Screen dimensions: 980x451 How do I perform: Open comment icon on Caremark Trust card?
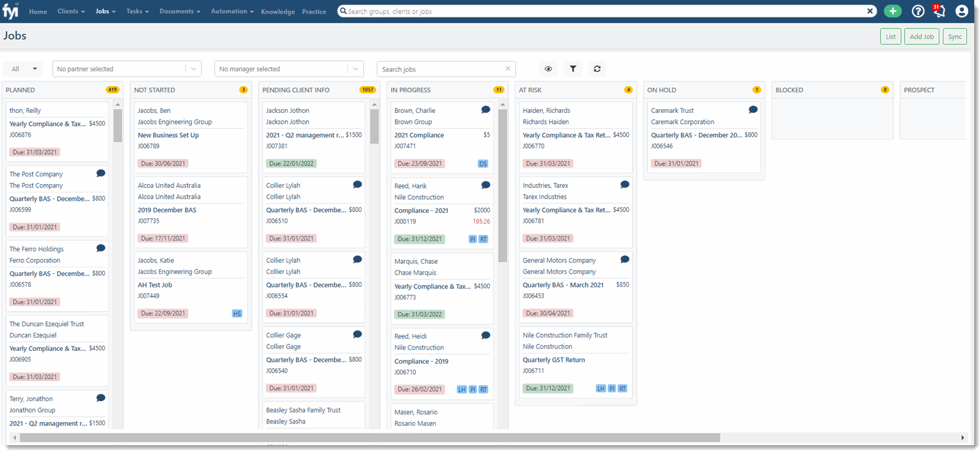(753, 110)
